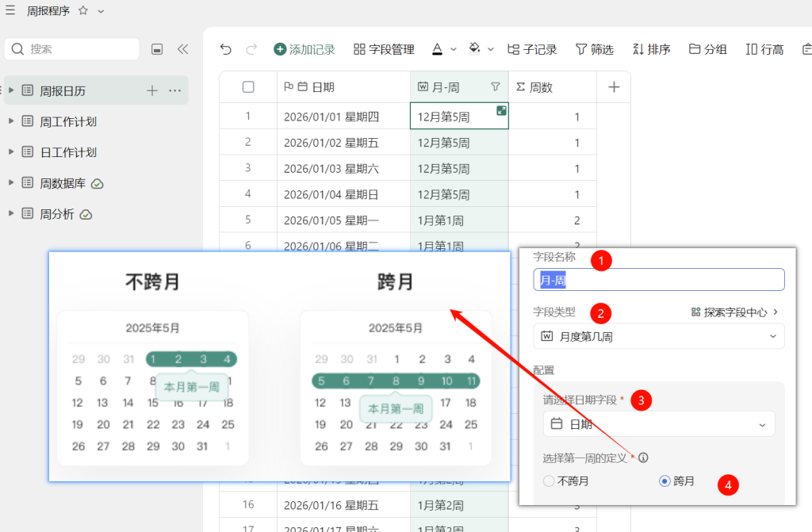812x532 pixels.
Task: Expand the 周分析 tree arrow
Action: tap(11, 213)
